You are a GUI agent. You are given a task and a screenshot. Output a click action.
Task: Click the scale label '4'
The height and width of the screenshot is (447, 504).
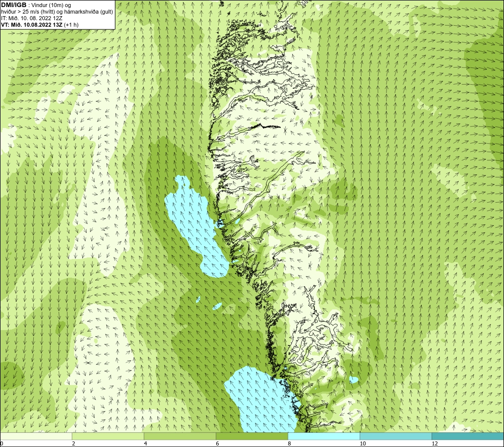(x=146, y=443)
